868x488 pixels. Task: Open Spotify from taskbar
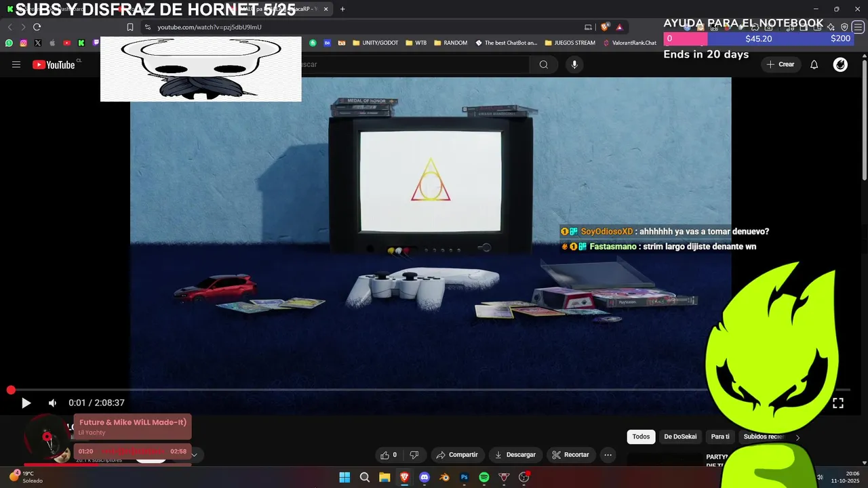coord(484,477)
